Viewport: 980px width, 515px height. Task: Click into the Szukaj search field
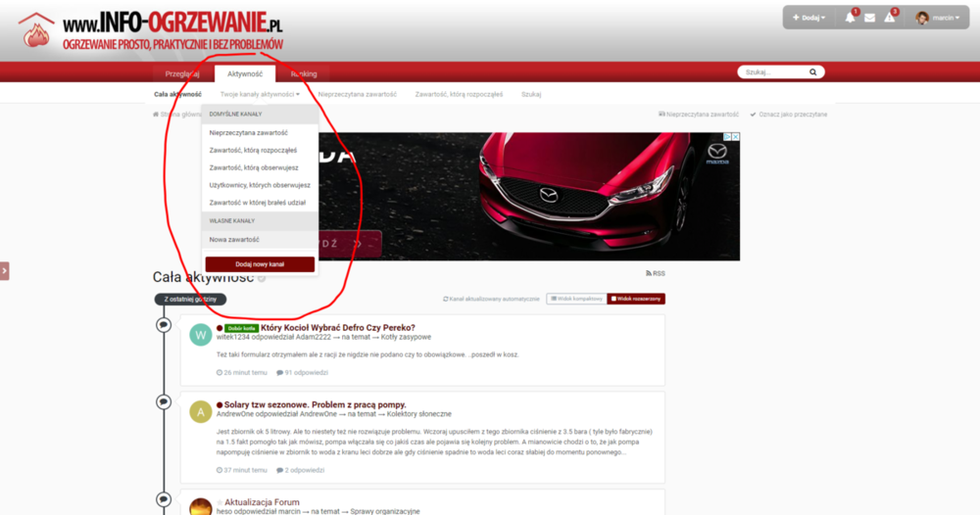click(772, 72)
